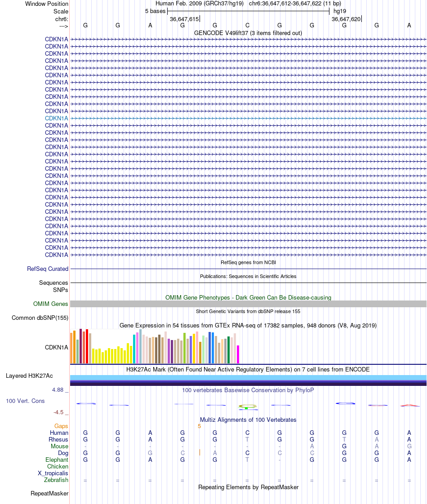Click the magenta bar in GTEx chart
The width and height of the screenshot is (427, 504).
pos(238,354)
